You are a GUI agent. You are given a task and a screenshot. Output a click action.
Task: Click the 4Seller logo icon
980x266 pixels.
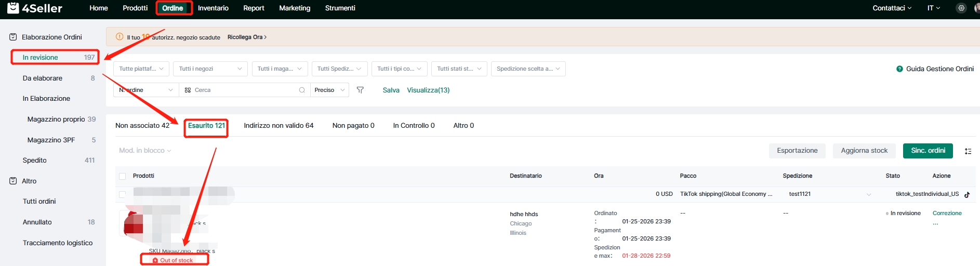tap(13, 8)
